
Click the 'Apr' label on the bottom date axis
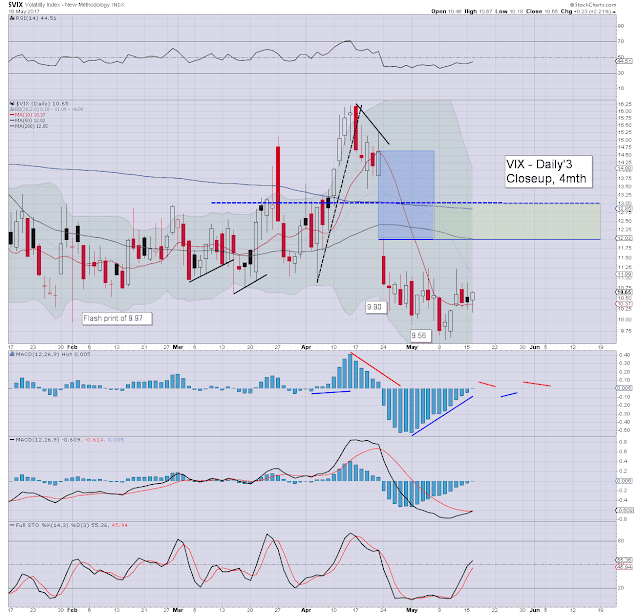tap(306, 610)
